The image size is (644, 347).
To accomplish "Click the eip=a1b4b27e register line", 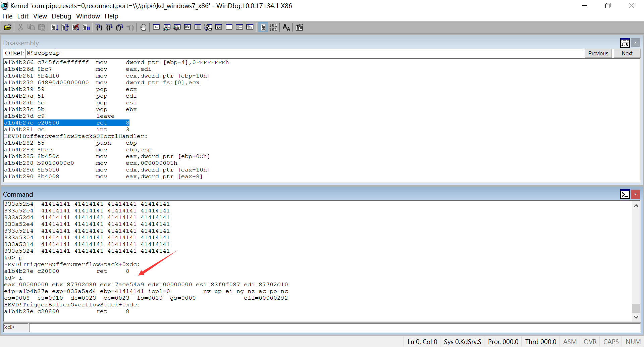I will (x=146, y=291).
